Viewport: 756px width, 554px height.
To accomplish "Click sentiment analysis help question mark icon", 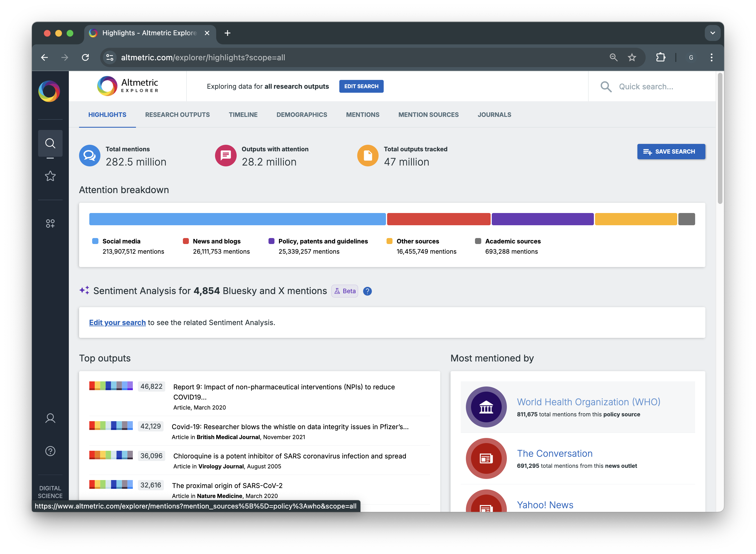I will coord(367,291).
